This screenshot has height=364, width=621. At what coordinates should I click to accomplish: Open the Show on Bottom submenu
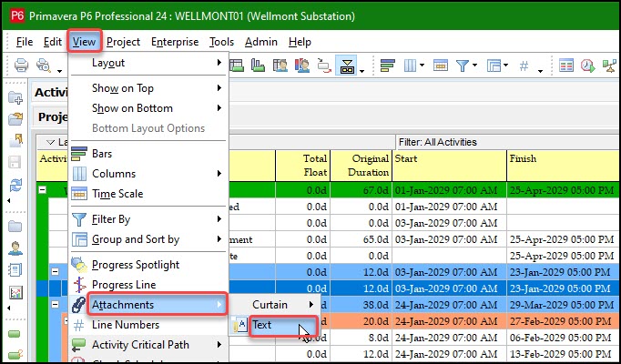coord(148,108)
